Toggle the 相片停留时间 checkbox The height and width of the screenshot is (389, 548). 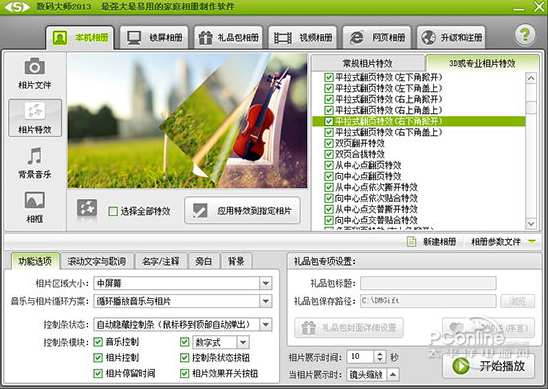[98, 373]
